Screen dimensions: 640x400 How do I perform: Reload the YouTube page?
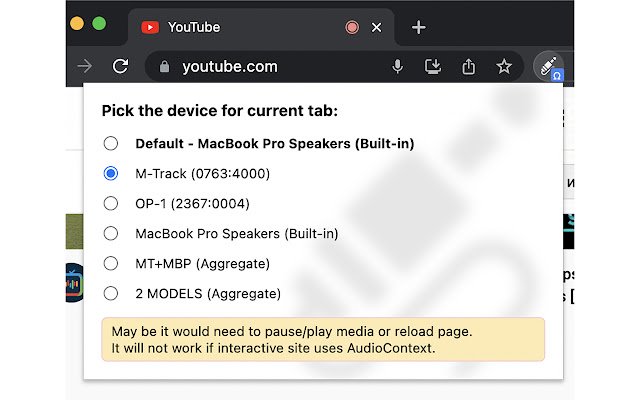[120, 66]
